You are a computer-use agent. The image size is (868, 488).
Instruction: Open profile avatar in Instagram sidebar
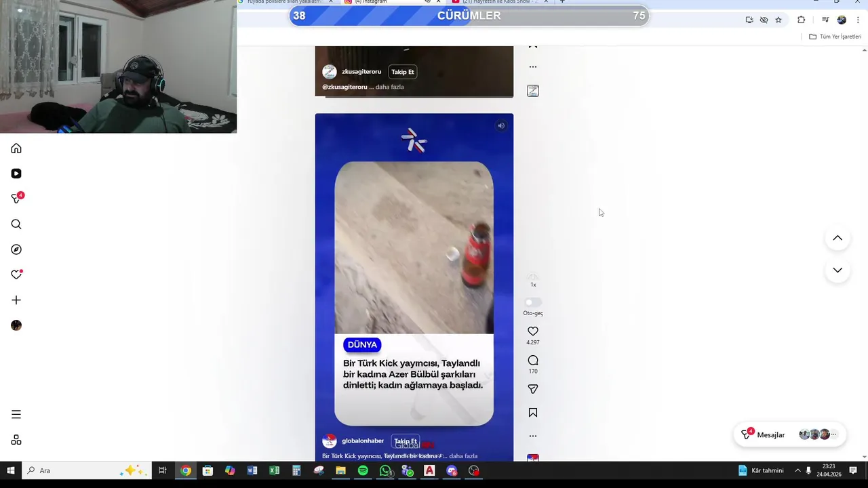click(x=16, y=325)
